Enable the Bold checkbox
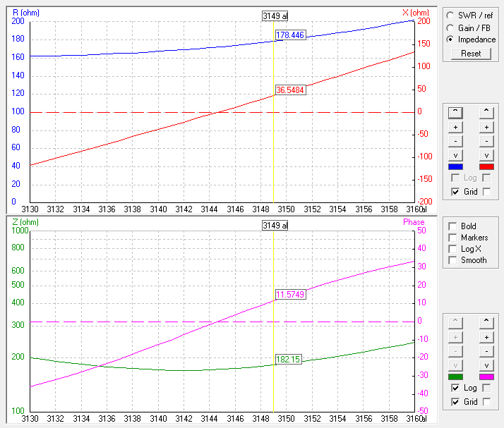The image size is (504, 428). coord(452,226)
